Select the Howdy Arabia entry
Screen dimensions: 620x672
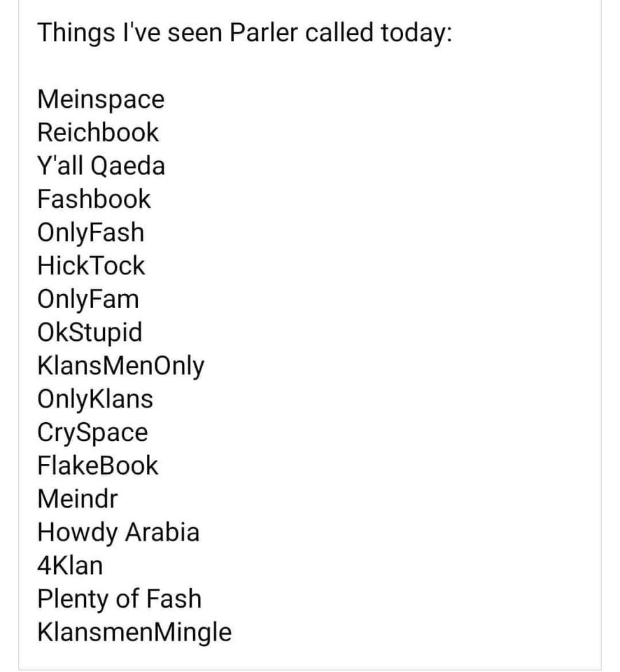pyautogui.click(x=118, y=533)
